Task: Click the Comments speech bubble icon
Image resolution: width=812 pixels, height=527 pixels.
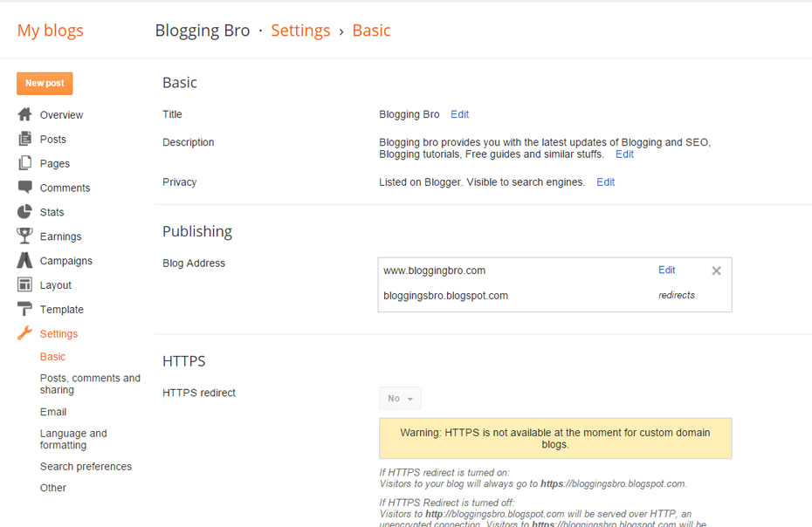Action: click(x=24, y=187)
